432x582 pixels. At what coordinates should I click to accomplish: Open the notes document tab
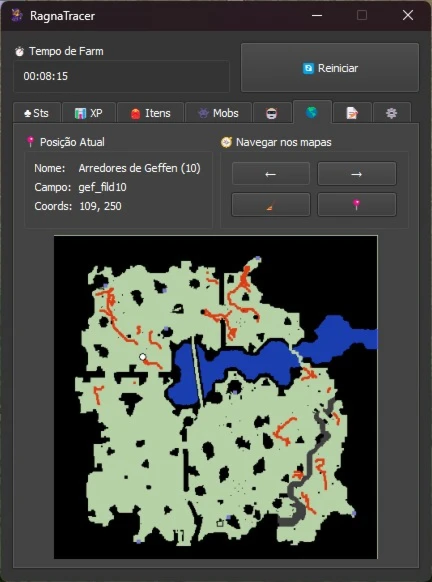[x=352, y=113]
